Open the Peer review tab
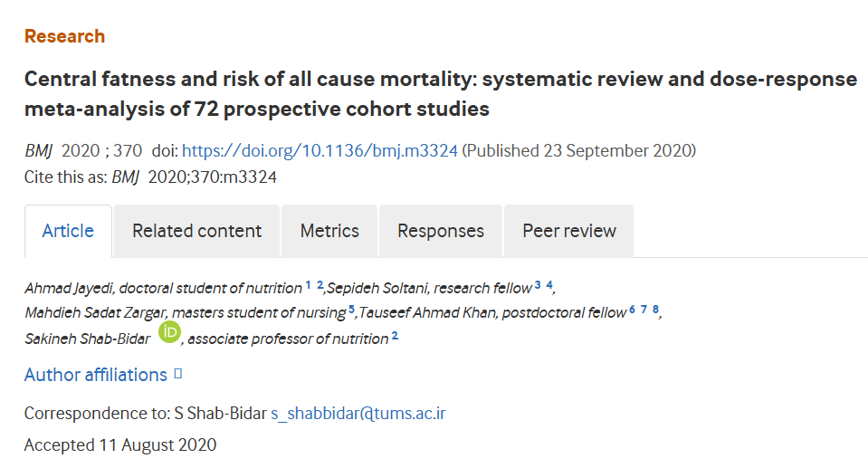 pos(569,231)
